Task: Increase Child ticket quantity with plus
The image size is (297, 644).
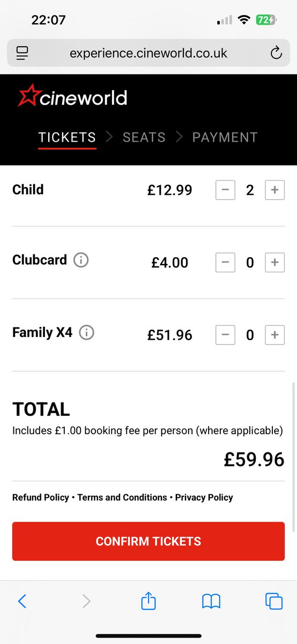Action: (x=275, y=190)
